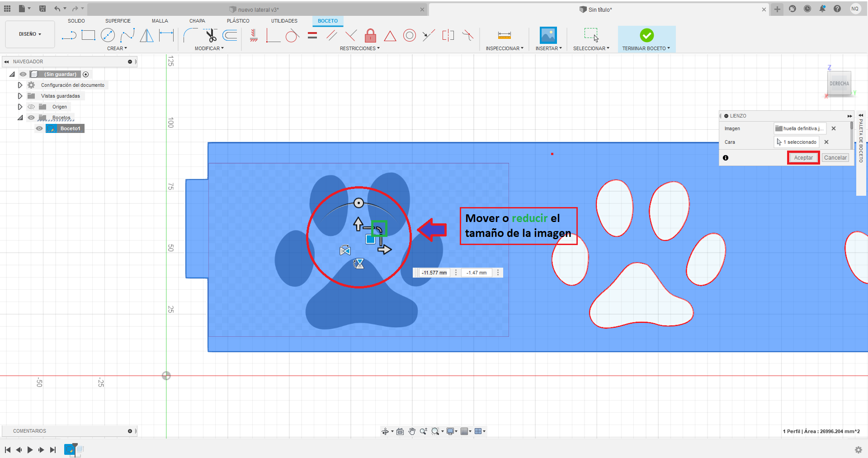Select the Pan hand tool

click(x=412, y=431)
